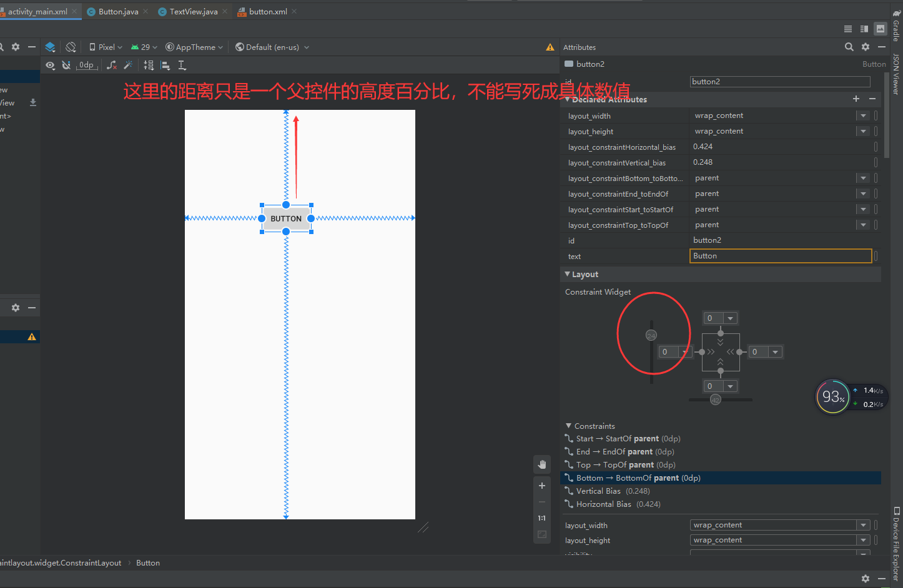Open the Align options icon
Viewport: 903px width, 588px height.
pos(165,65)
